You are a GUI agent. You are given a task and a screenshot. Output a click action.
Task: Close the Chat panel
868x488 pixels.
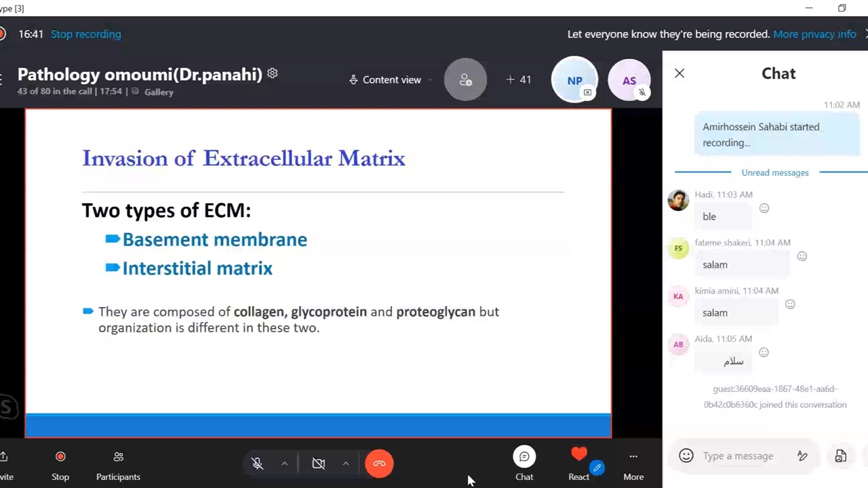point(679,73)
